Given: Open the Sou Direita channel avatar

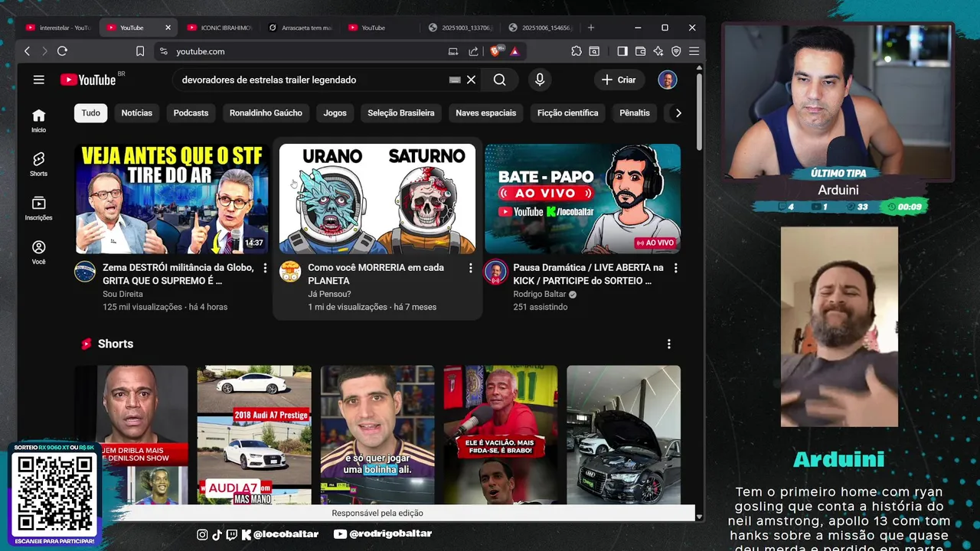Looking at the screenshot, I should 85,272.
